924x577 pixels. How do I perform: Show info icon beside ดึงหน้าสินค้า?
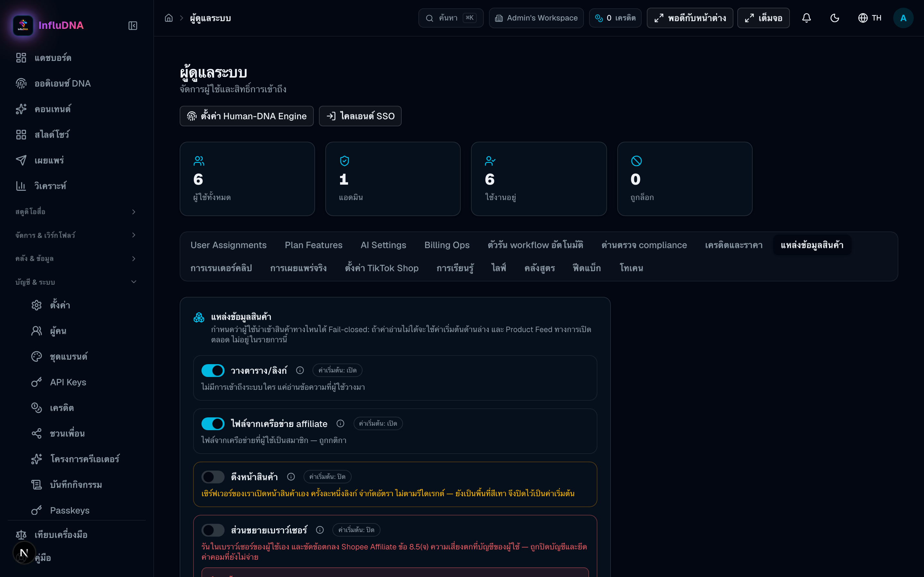point(291,477)
